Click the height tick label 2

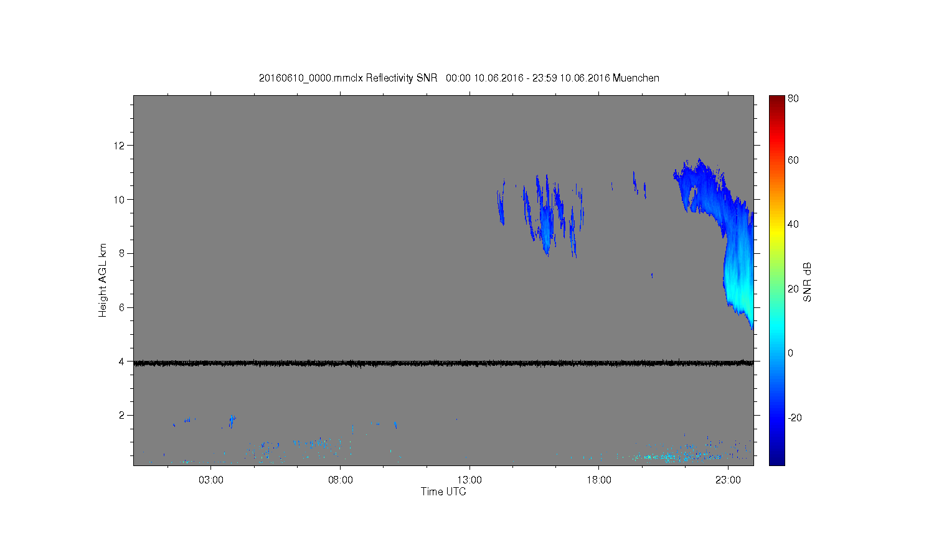[x=122, y=415]
